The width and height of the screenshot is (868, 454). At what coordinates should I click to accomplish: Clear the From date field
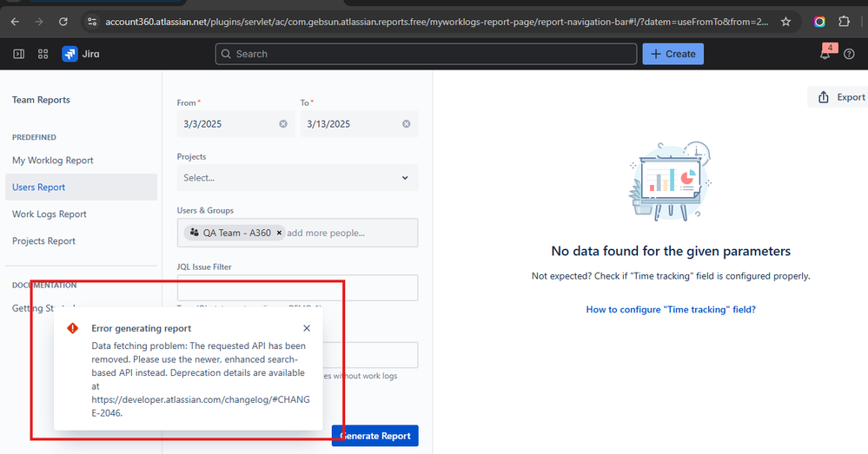tap(283, 124)
